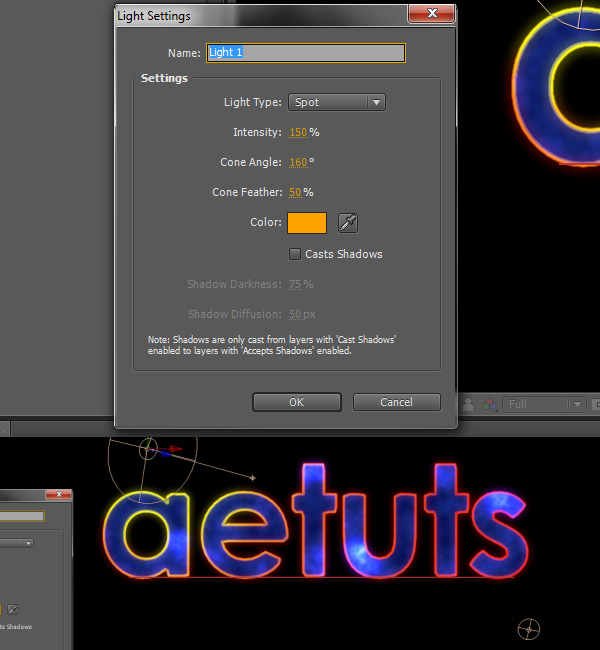Click the Name field containing Light 1

coord(306,53)
